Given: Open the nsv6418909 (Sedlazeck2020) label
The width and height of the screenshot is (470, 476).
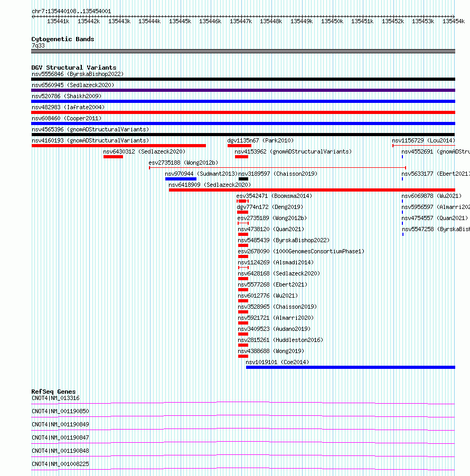Looking at the screenshot, I should coord(210,185).
